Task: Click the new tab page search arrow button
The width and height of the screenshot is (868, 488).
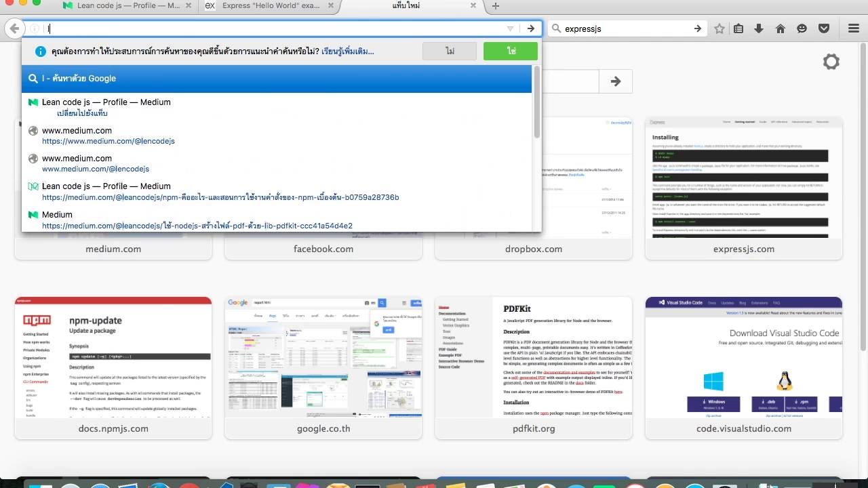Action: coord(616,81)
